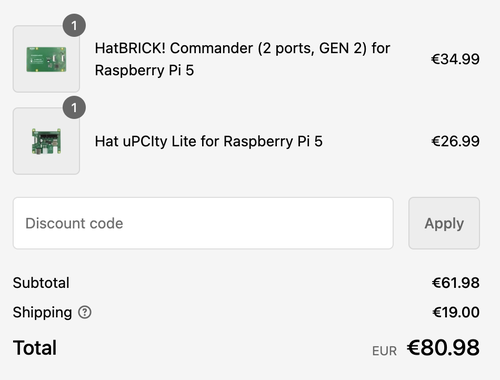Click the Shipping help question mark icon
This screenshot has width=500, height=380.
[x=85, y=312]
